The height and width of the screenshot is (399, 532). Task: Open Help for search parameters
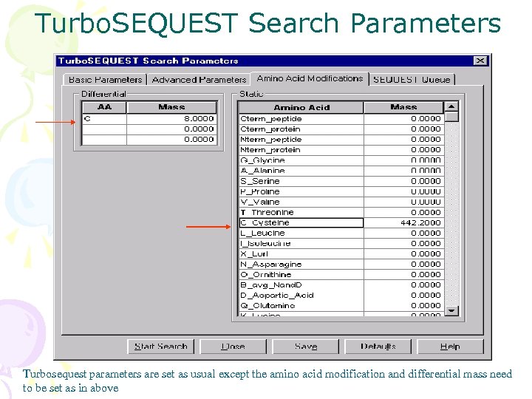click(x=450, y=347)
